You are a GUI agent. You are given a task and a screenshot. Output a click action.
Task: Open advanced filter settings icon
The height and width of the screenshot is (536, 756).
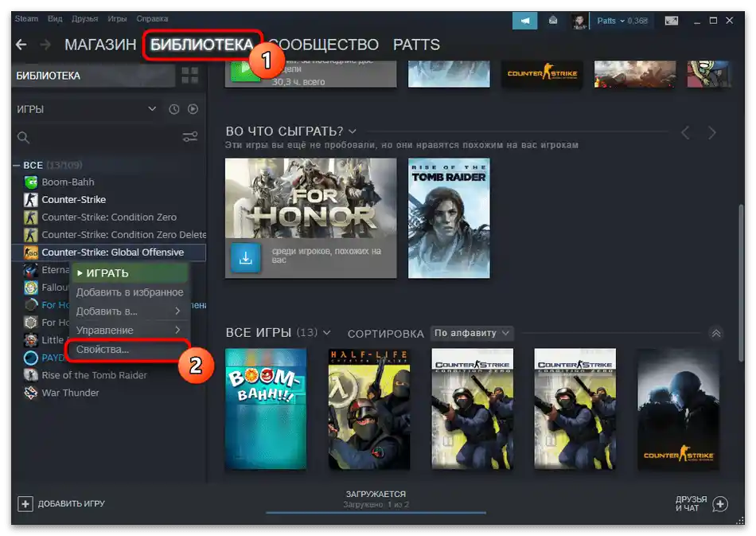pyautogui.click(x=190, y=137)
